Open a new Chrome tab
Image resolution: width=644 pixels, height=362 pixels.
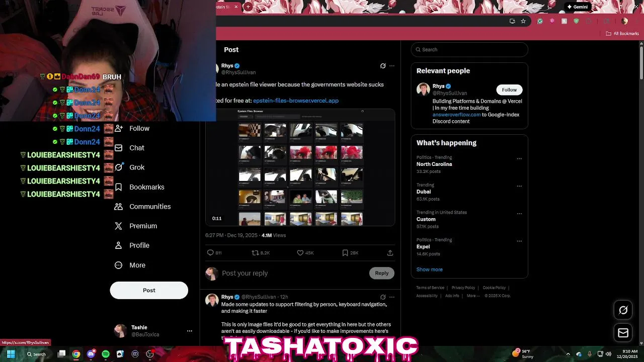(248, 7)
